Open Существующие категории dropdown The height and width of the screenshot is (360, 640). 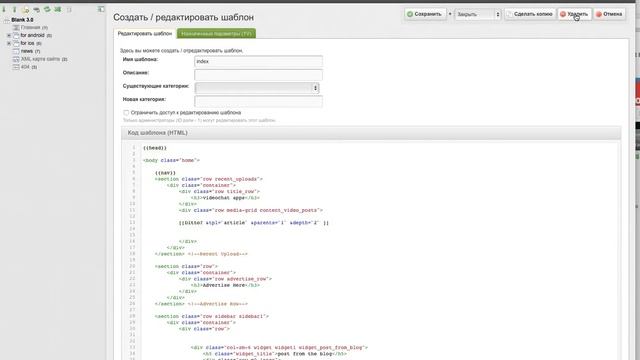click(257, 88)
